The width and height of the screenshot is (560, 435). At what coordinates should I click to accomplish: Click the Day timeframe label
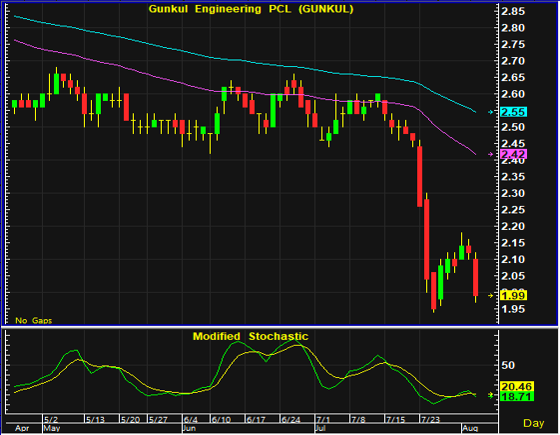[534, 423]
